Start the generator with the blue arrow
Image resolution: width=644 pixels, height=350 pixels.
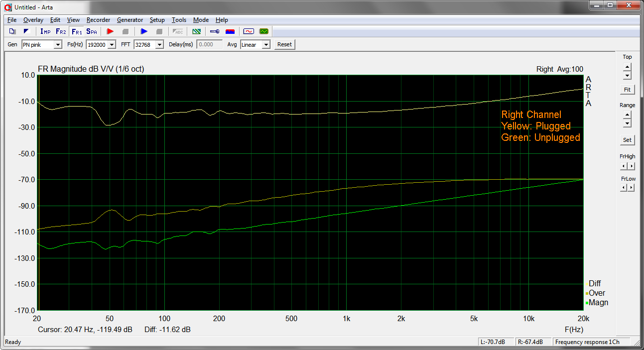click(144, 31)
